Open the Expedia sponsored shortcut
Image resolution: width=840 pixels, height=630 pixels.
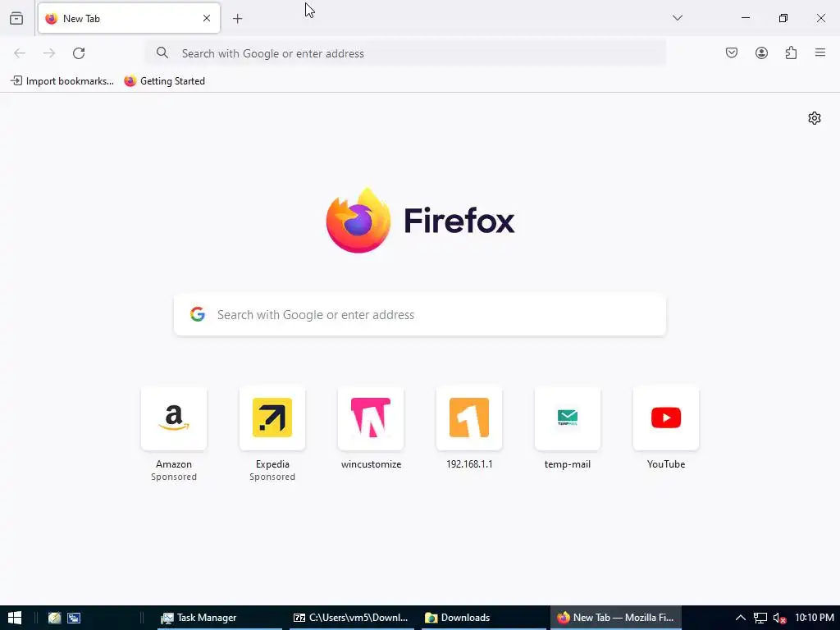[272, 418]
